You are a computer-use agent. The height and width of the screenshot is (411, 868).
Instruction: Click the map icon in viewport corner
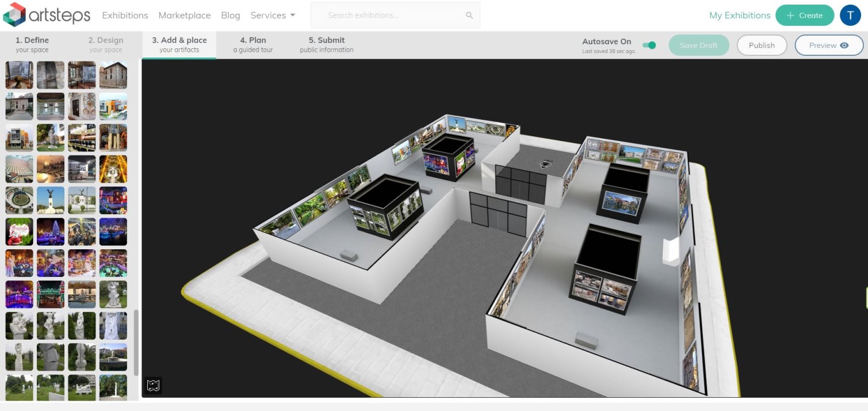click(x=152, y=385)
